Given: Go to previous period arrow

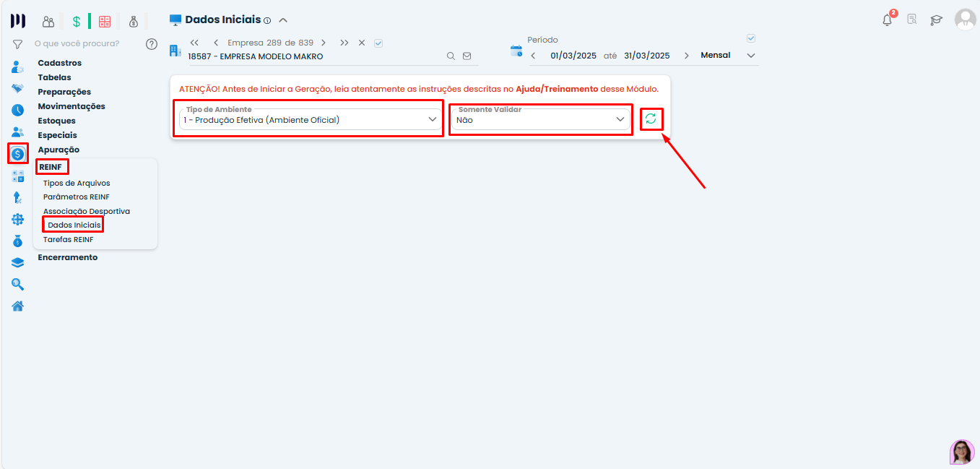Looking at the screenshot, I should 533,56.
